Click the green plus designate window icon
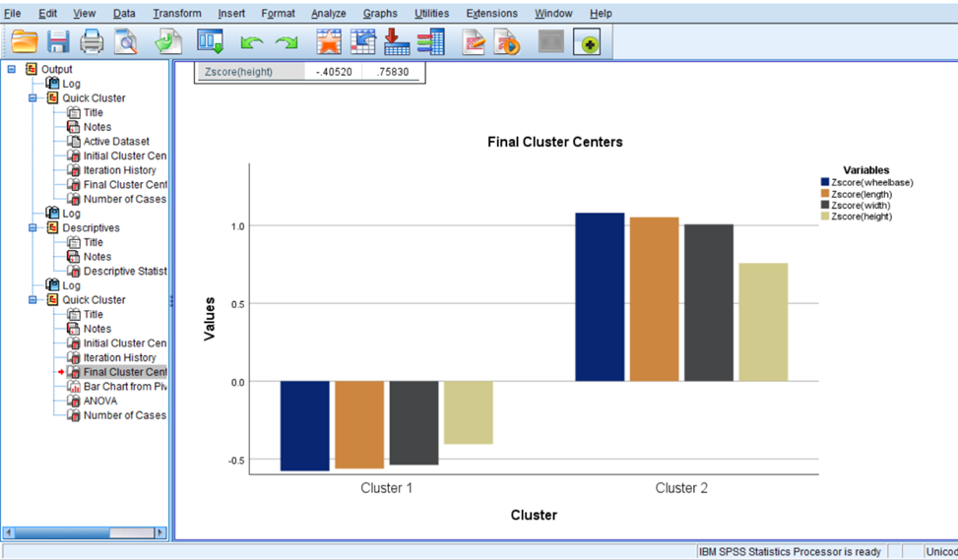 (x=587, y=42)
